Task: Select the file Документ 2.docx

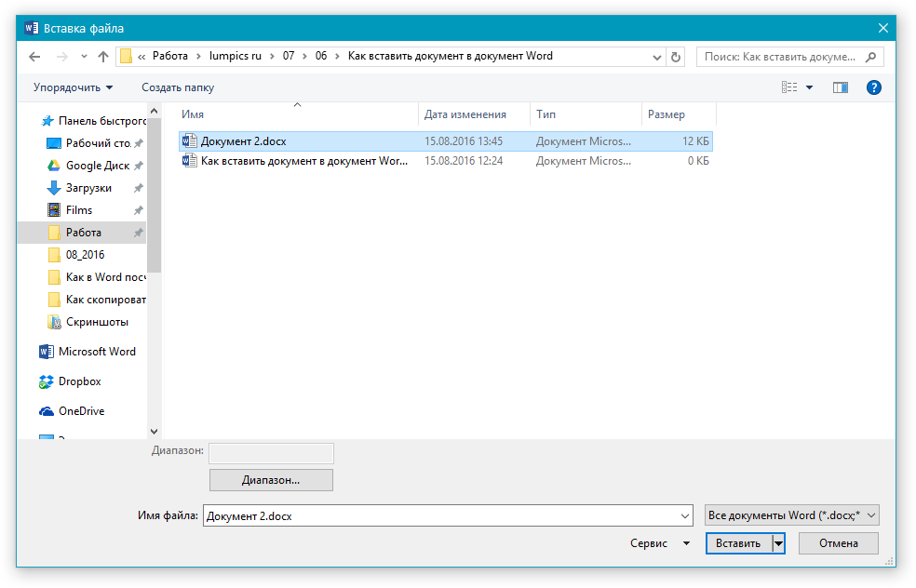Action: pyautogui.click(x=243, y=141)
